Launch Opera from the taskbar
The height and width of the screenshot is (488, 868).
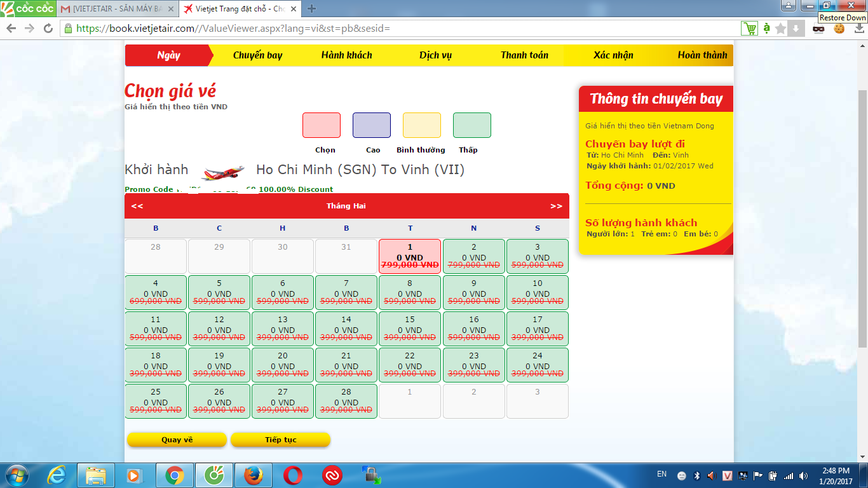(293, 475)
